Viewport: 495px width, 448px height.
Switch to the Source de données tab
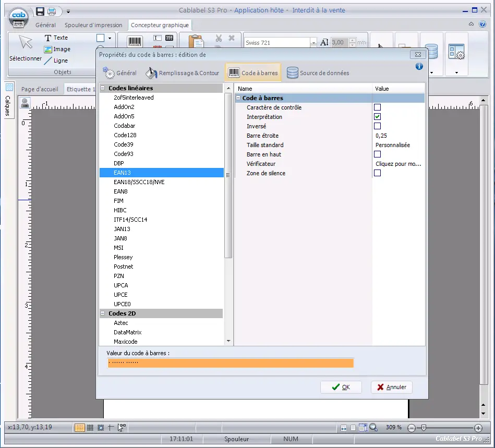point(318,73)
